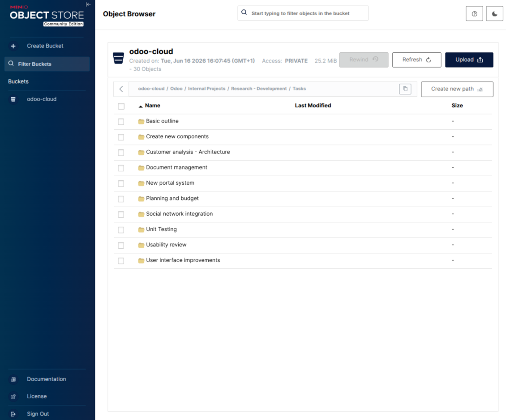Click the folder icon for Customer analysis - Architecture
The height and width of the screenshot is (420, 506).
141,153
